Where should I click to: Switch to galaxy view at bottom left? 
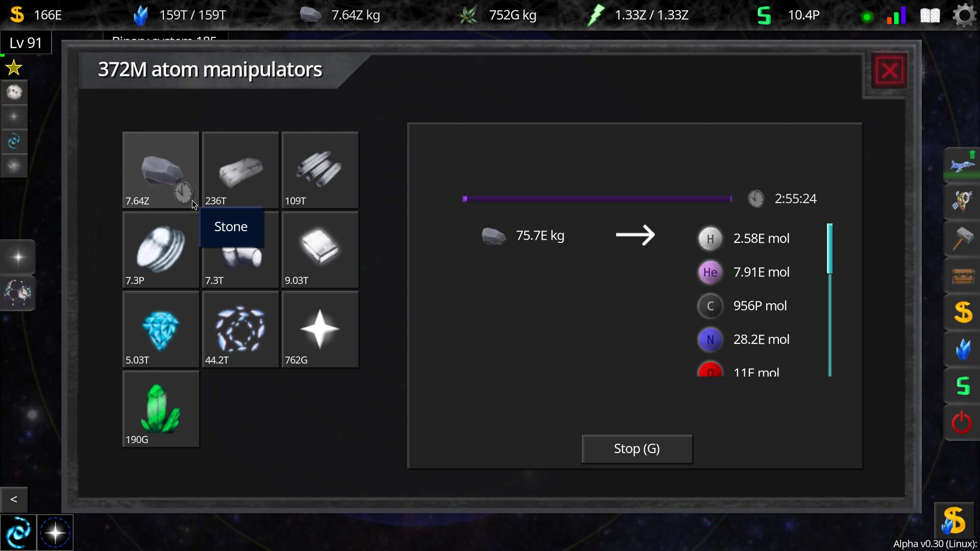click(x=18, y=533)
